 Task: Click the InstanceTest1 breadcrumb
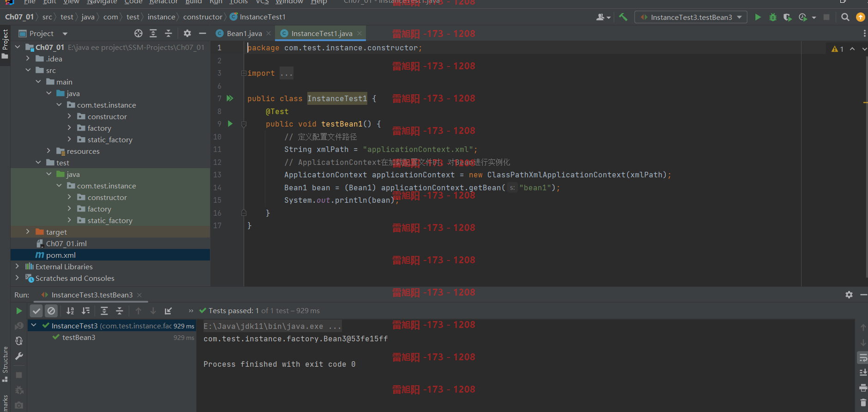(x=258, y=17)
